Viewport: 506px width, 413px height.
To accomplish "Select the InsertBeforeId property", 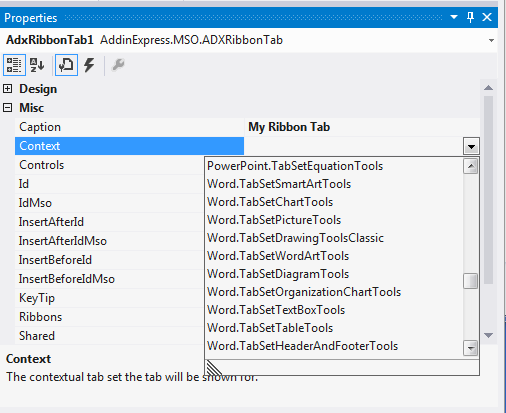I will 110,260.
